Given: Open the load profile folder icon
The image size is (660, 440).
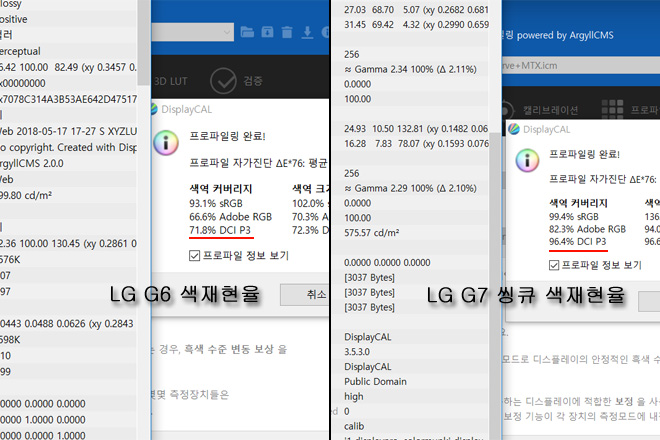Looking at the screenshot, I should (x=247, y=32).
